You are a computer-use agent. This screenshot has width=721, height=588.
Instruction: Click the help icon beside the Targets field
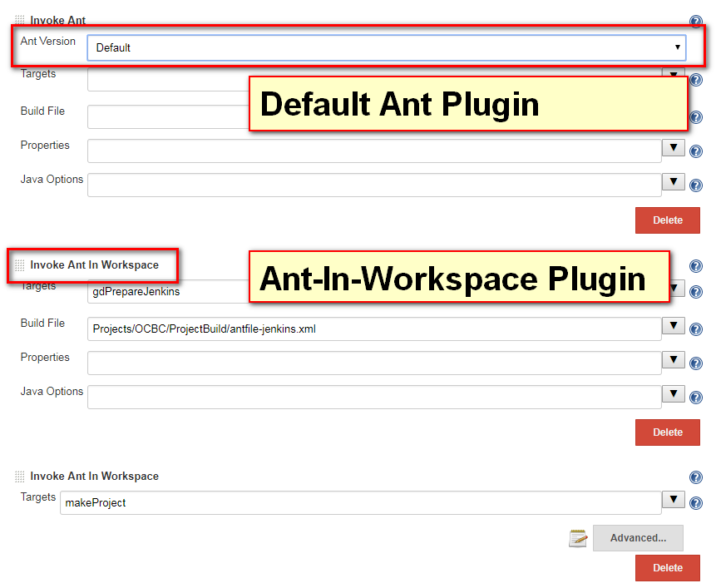tap(696, 80)
